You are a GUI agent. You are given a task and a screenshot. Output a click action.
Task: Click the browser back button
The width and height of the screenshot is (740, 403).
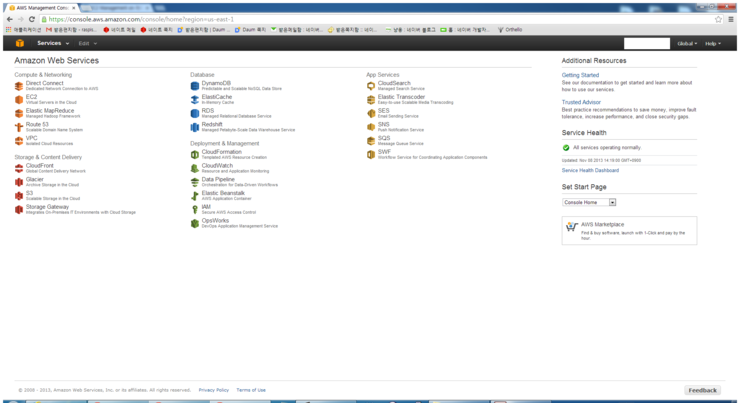point(9,19)
